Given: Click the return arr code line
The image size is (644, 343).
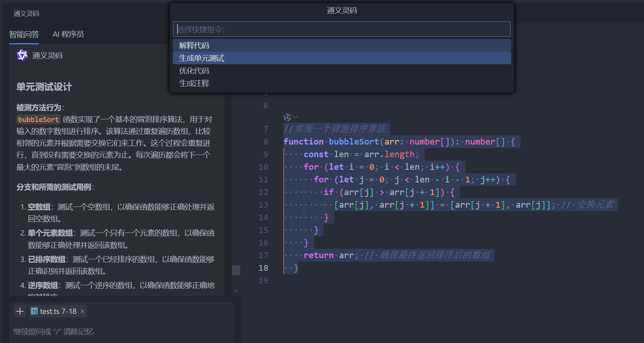Looking at the screenshot, I should (389, 255).
